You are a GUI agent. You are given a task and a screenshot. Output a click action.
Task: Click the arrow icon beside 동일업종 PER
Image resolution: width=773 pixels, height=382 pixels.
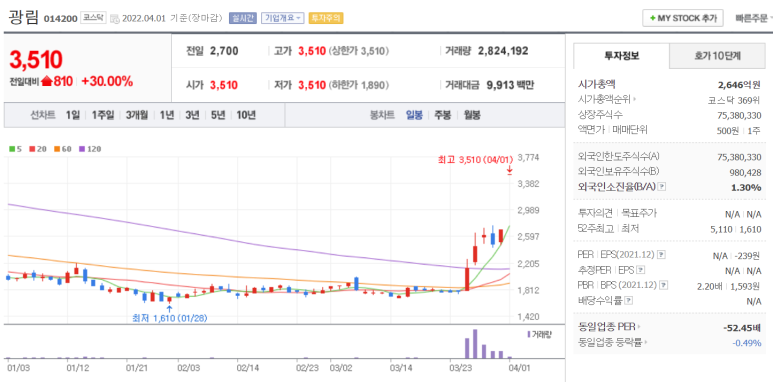tap(638, 326)
